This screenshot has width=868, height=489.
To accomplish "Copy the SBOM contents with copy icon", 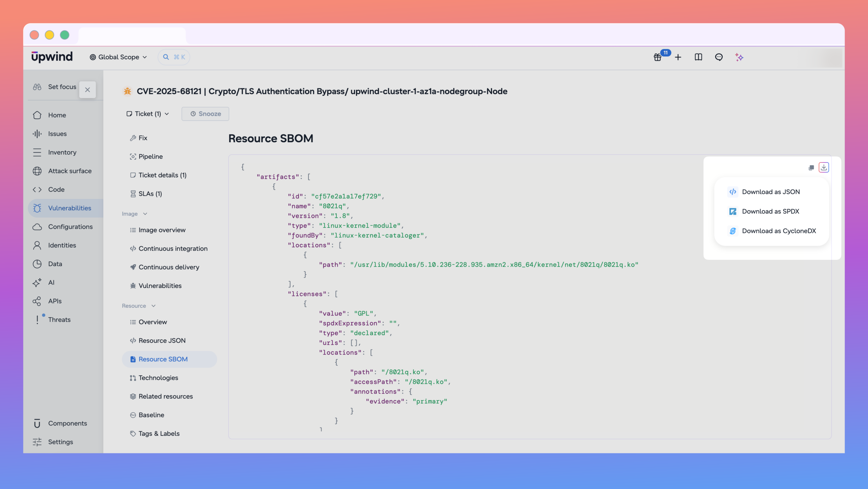I will (x=811, y=168).
